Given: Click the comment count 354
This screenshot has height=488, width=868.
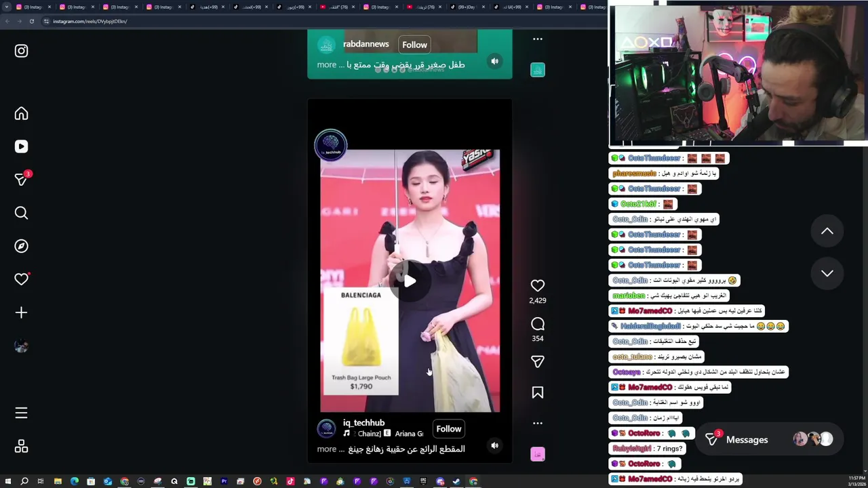Looking at the screenshot, I should click(538, 338).
